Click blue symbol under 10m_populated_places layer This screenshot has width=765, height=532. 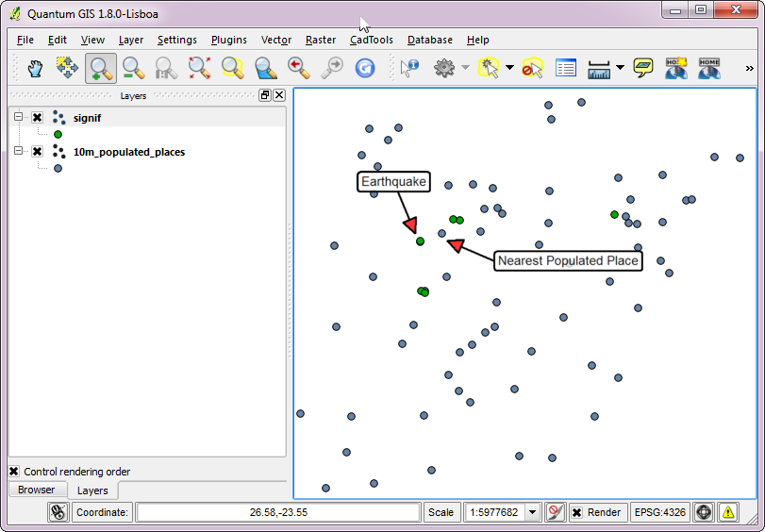(x=58, y=169)
